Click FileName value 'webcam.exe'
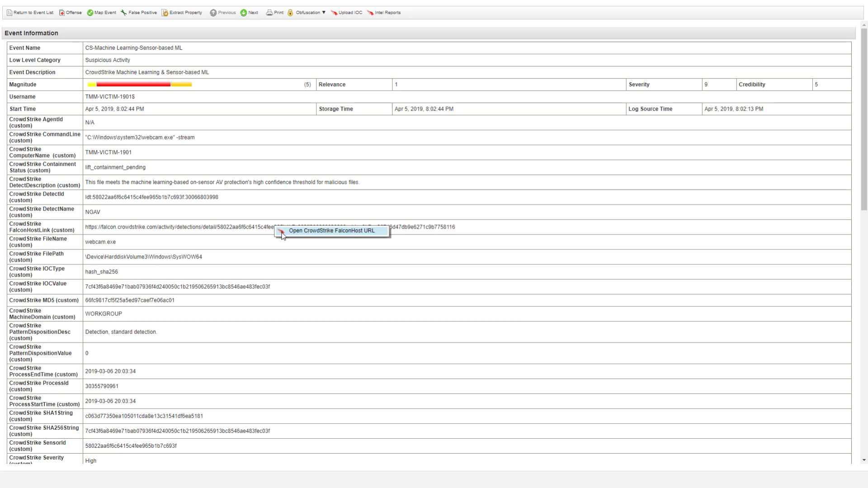The height and width of the screenshot is (488, 868). pos(100,242)
